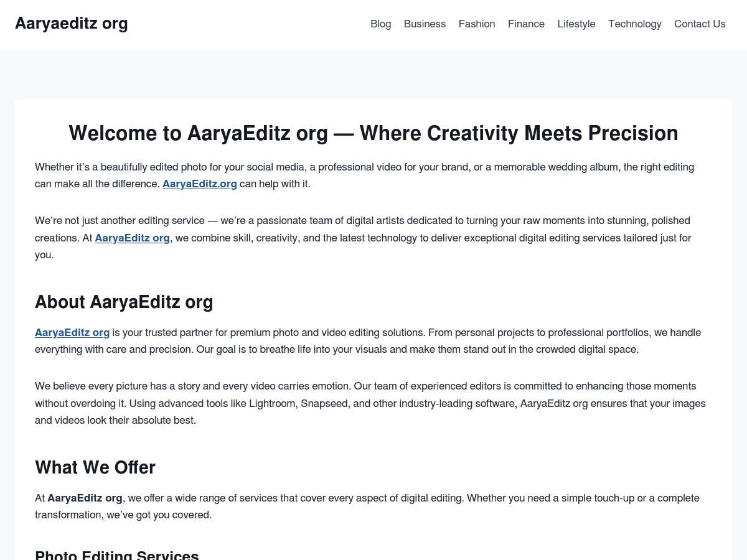Follow the AaryaEditz.org link in first paragraph
The width and height of the screenshot is (747, 560).
click(200, 184)
